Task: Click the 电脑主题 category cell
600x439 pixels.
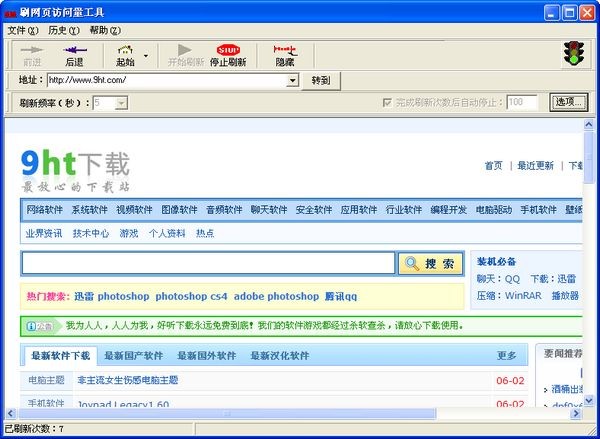Action: 46,380
